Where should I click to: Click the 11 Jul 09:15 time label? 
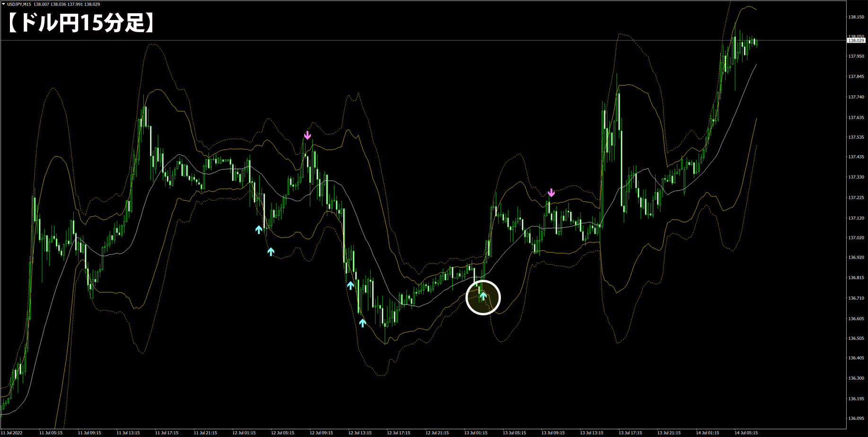click(89, 433)
